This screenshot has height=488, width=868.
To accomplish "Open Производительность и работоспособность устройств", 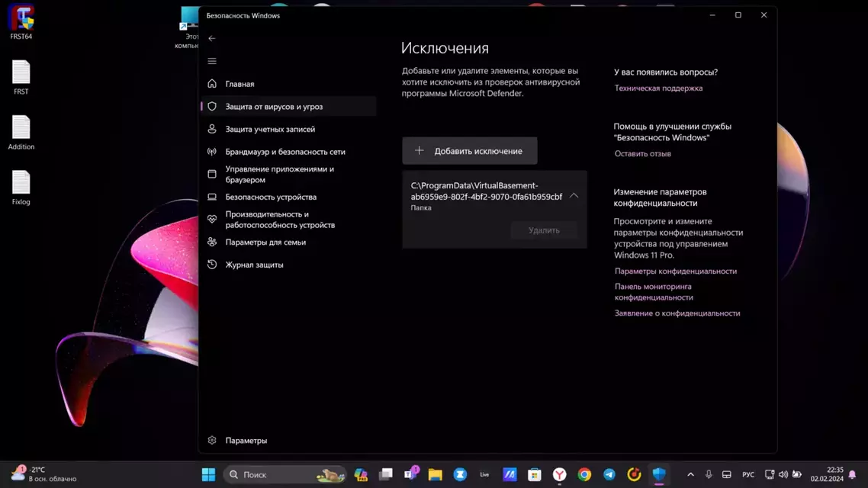I will click(289, 220).
